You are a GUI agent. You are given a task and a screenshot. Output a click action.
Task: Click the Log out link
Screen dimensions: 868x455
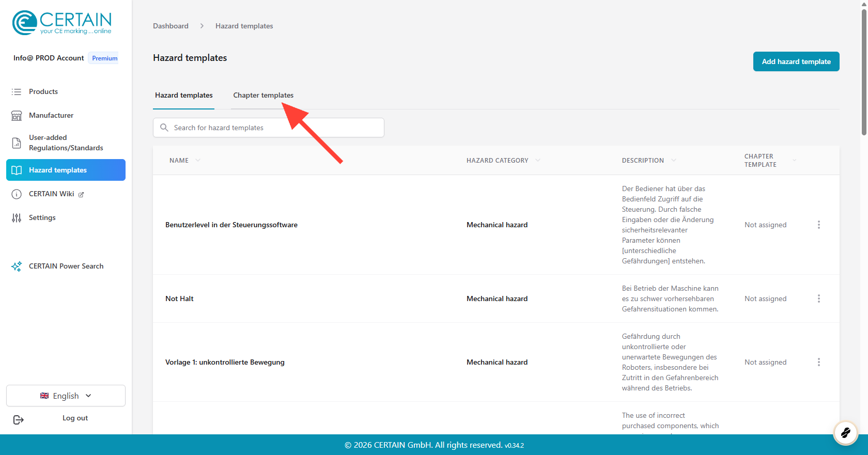(75, 418)
